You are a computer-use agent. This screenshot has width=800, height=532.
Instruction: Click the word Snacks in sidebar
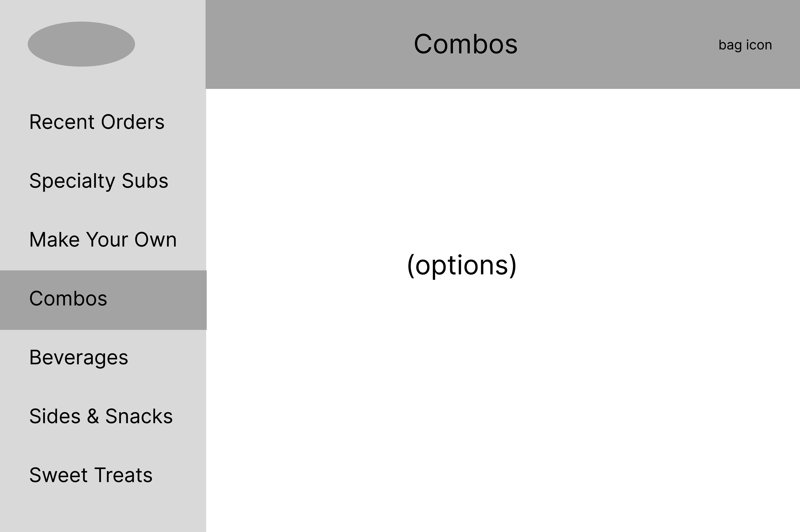tap(139, 416)
